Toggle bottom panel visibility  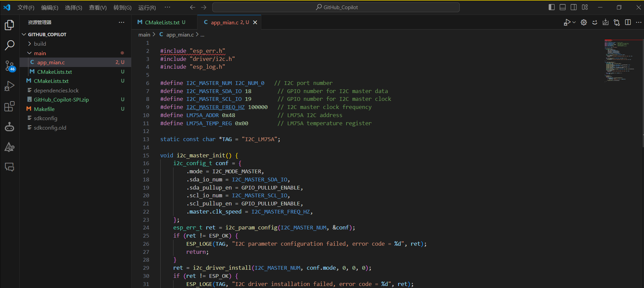(x=563, y=7)
